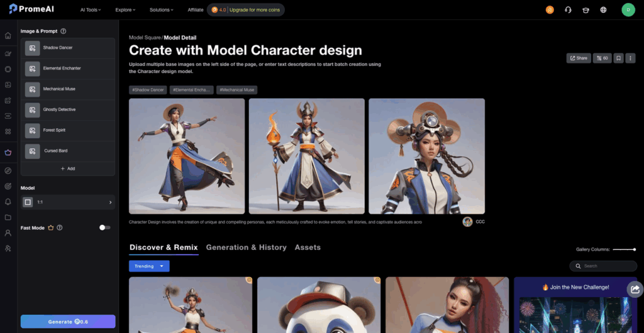Open the Solutions dropdown menu
This screenshot has height=333, width=644.
(x=162, y=10)
